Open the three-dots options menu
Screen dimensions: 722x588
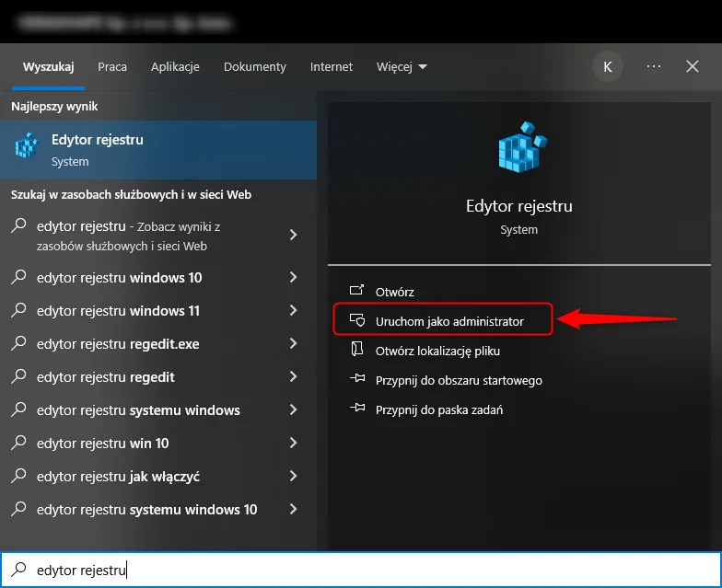pos(654,66)
